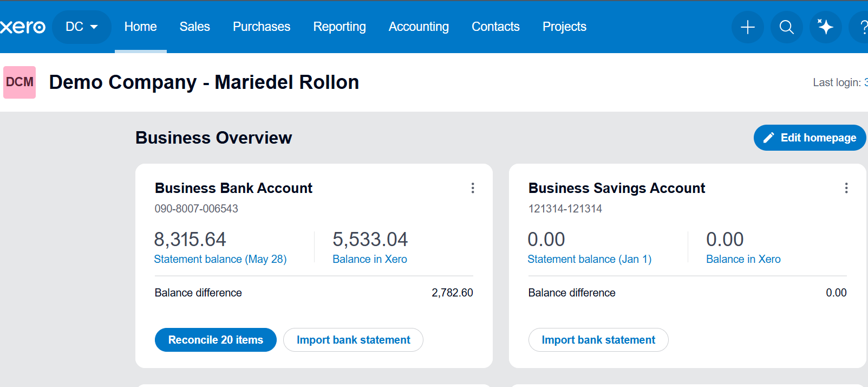Click the Edit homepage button
Viewport: 868px width, 387px height.
click(810, 138)
